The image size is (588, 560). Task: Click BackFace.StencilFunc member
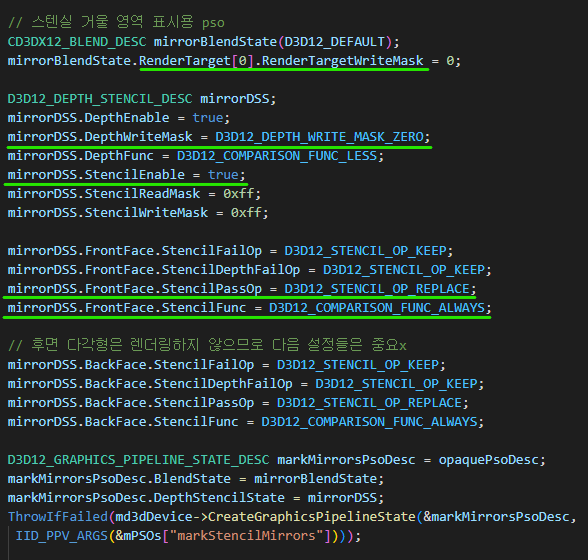[x=162, y=422]
